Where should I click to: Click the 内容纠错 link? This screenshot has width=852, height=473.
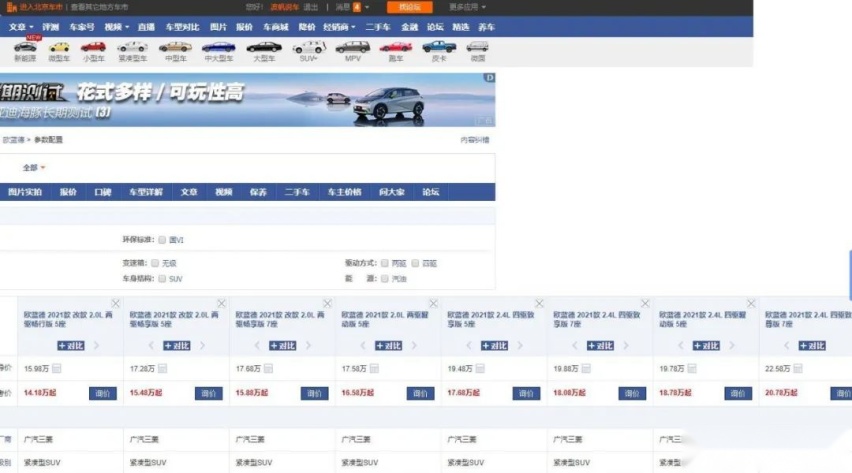point(475,140)
